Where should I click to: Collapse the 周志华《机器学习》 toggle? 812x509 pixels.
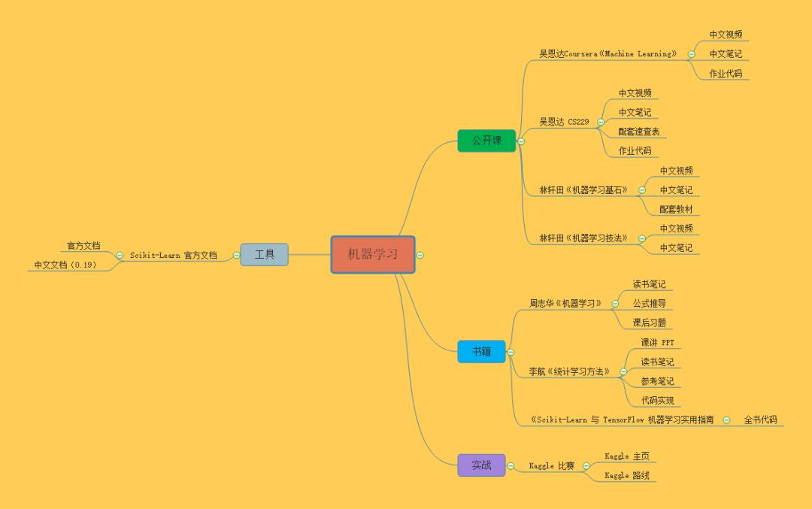point(615,304)
